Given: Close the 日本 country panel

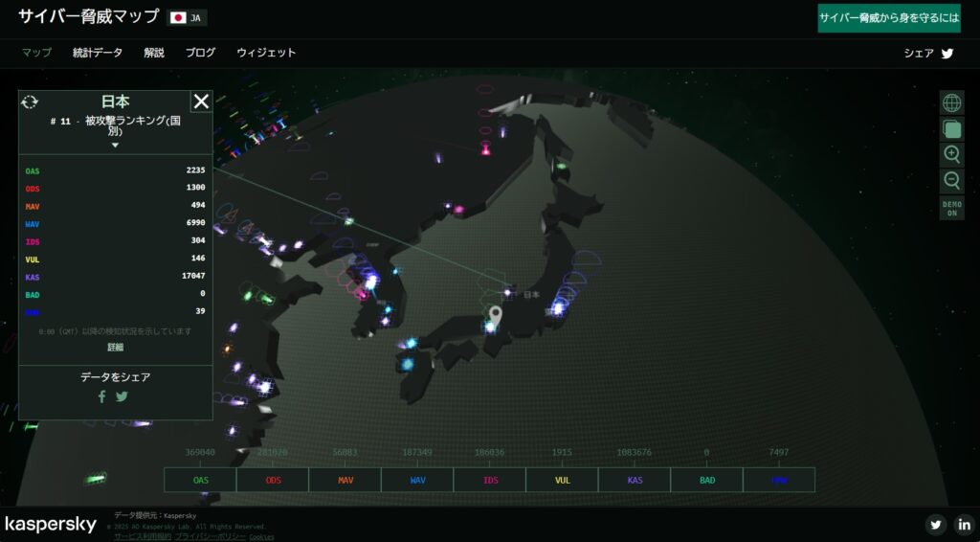Looking at the screenshot, I should click(x=201, y=102).
